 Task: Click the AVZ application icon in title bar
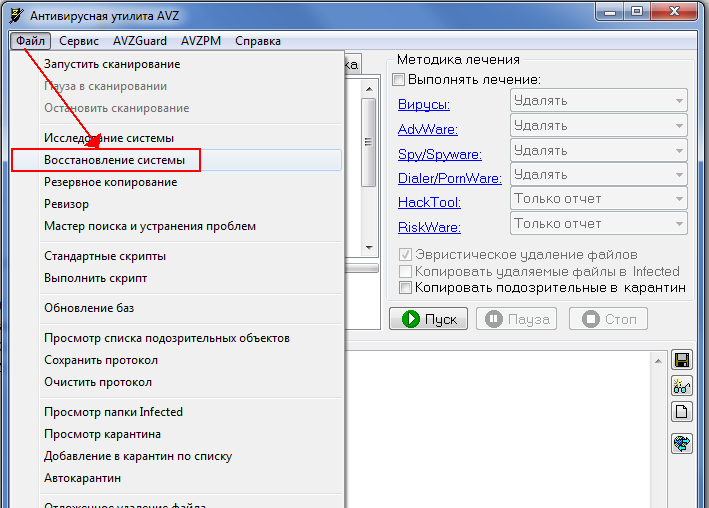click(x=16, y=16)
